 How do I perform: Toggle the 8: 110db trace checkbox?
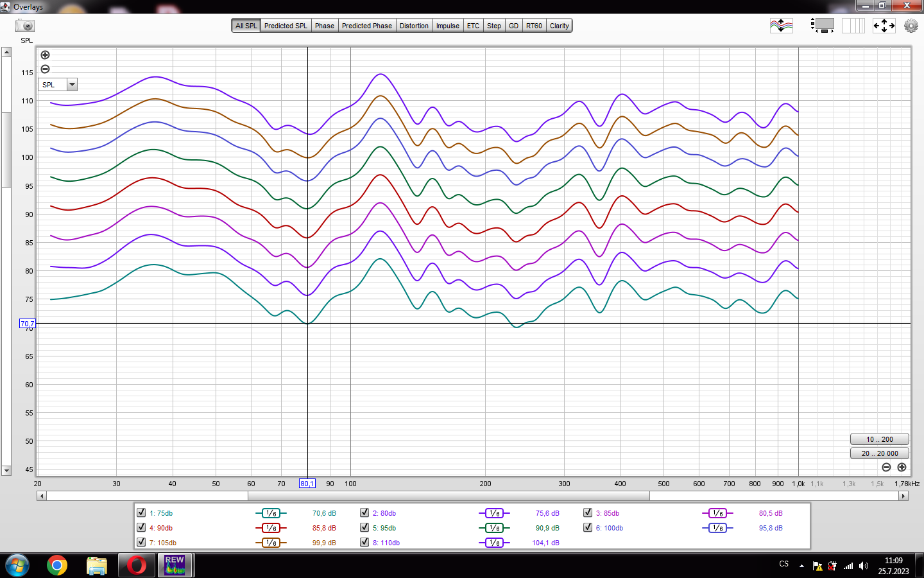pos(364,542)
